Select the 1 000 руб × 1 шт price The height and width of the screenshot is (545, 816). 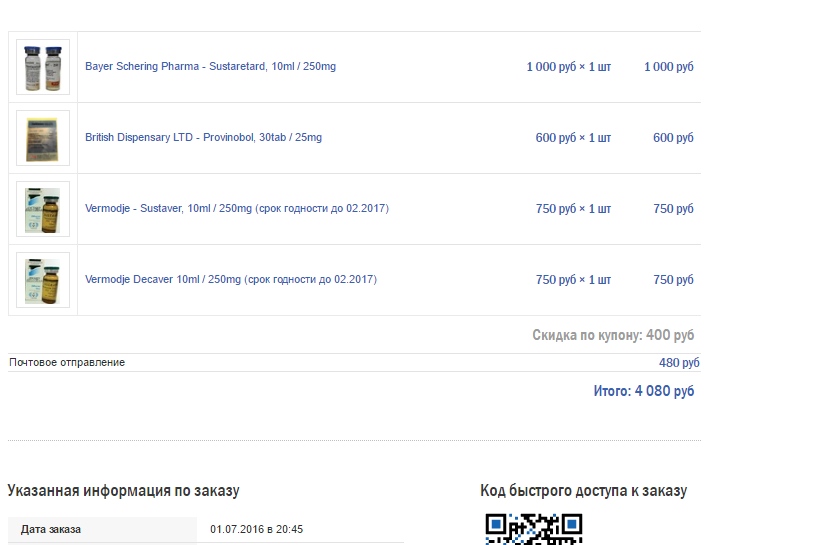click(569, 67)
